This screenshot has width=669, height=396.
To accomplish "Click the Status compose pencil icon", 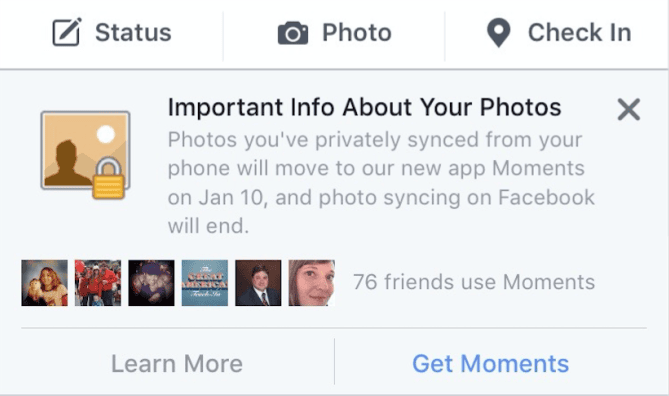I will pos(67,32).
